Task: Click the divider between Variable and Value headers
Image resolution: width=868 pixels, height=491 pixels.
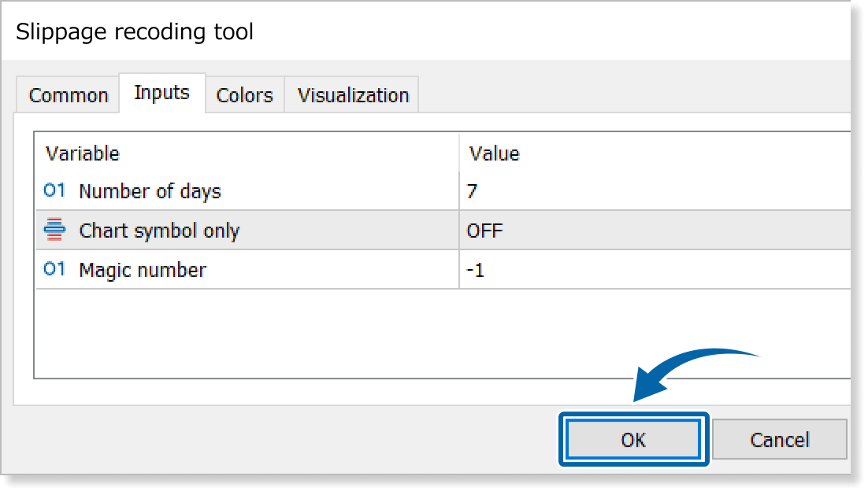Action: (x=459, y=153)
